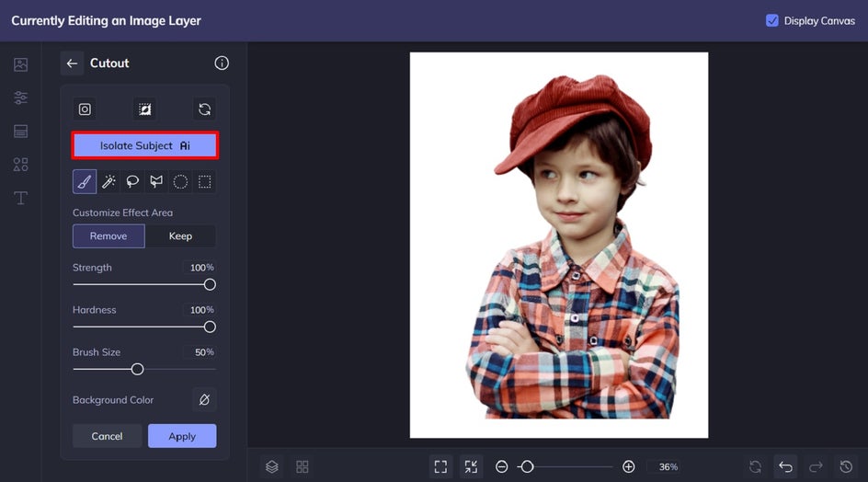Click the Strength 100% value field
The width and height of the screenshot is (868, 482).
pos(200,268)
